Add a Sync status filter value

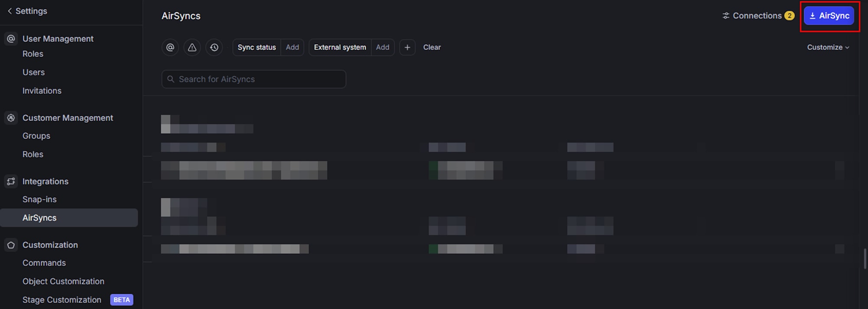[x=292, y=47]
